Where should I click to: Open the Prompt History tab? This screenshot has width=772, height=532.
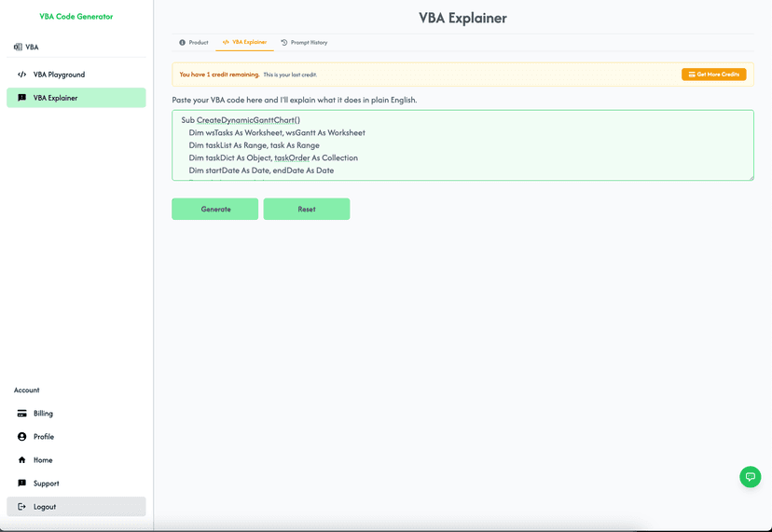(x=304, y=43)
